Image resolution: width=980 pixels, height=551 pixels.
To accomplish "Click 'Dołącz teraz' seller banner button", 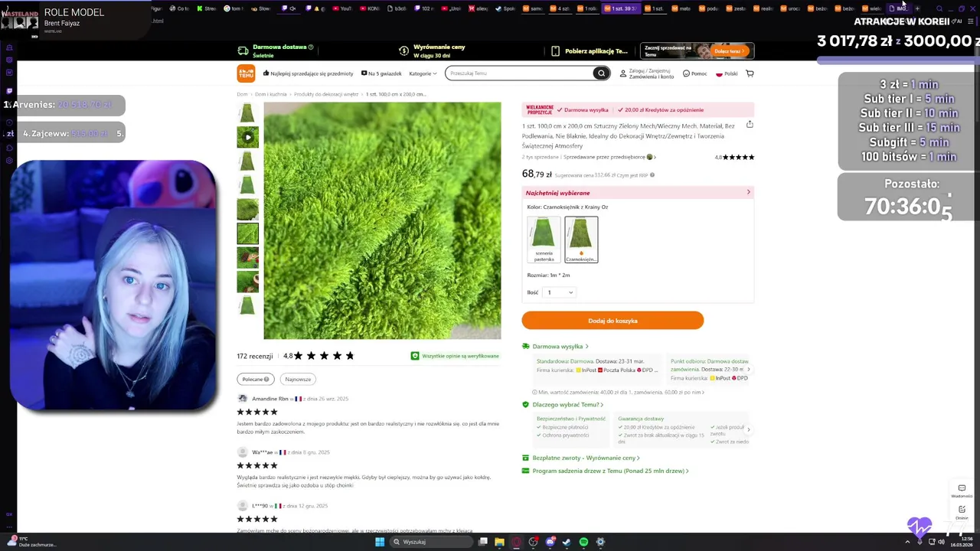I will click(728, 51).
